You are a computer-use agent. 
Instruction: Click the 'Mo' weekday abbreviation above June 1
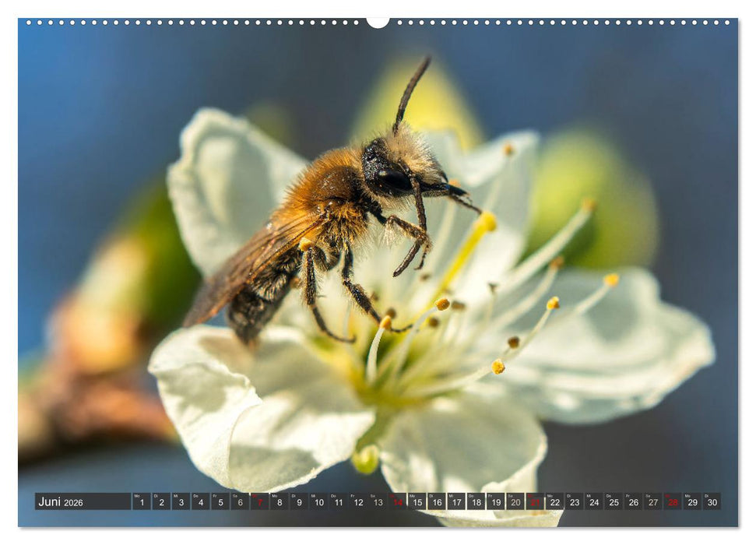coord(135,496)
